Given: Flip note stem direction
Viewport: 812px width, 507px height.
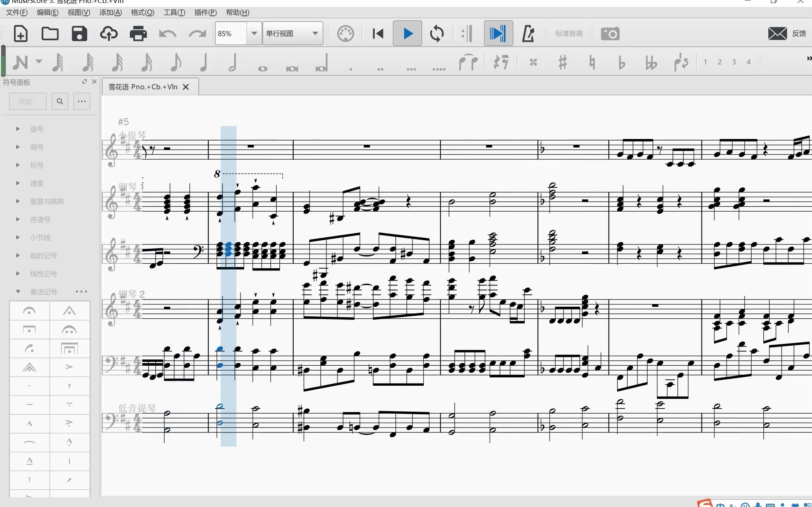Looking at the screenshot, I should click(x=681, y=62).
